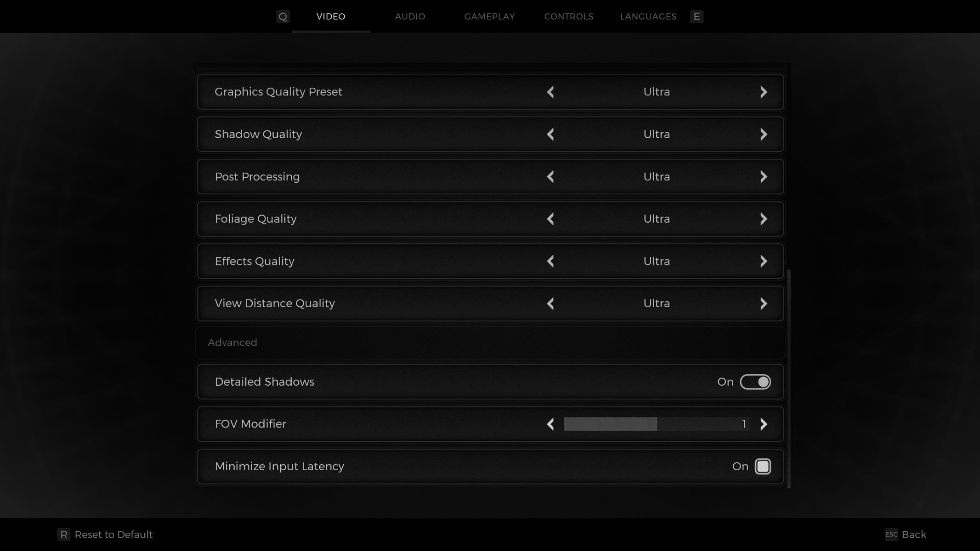
Task: Raise Effects Quality using right arrow
Action: (764, 261)
